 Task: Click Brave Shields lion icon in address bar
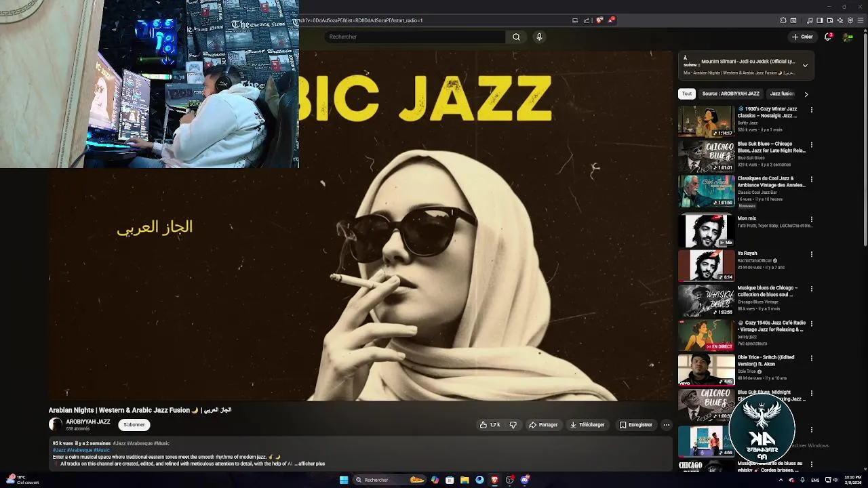coord(599,20)
